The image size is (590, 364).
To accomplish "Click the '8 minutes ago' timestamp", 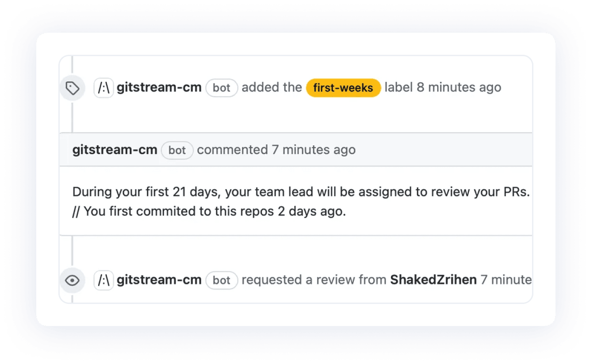I will (x=459, y=87).
